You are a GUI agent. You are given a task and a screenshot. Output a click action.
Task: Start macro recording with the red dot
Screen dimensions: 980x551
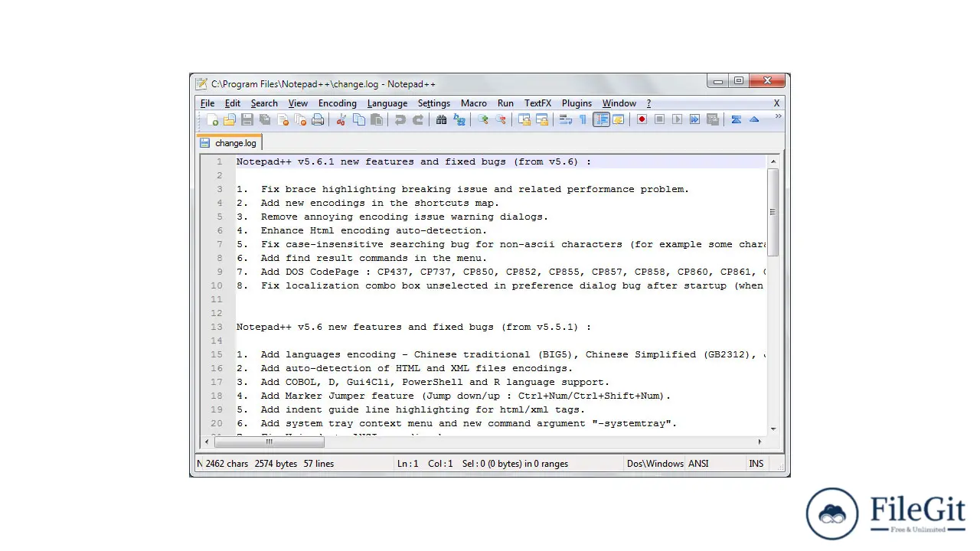tap(642, 119)
